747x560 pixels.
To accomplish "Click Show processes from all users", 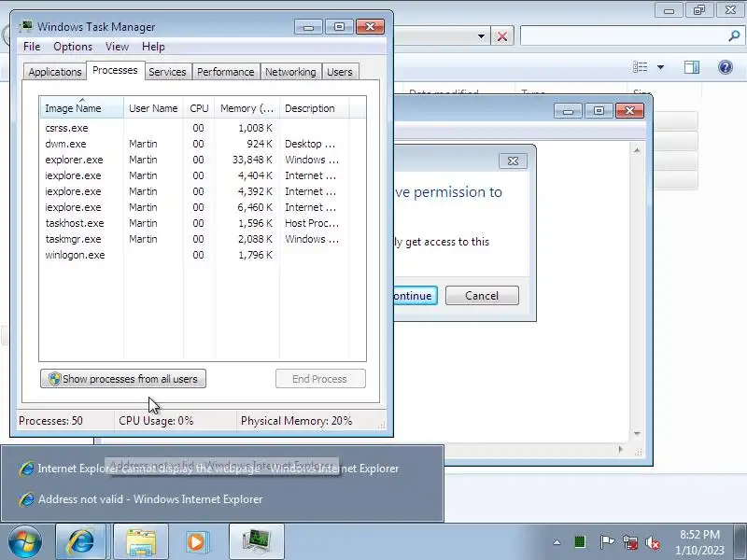I will [x=123, y=379].
